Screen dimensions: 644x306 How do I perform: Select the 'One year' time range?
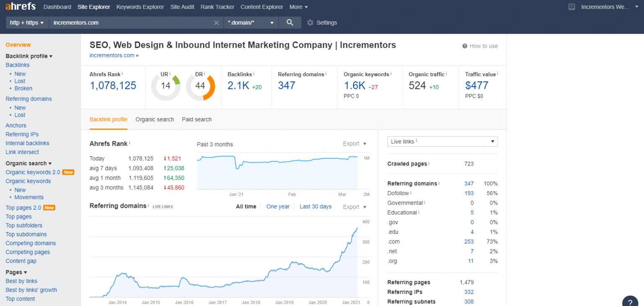[278, 206]
